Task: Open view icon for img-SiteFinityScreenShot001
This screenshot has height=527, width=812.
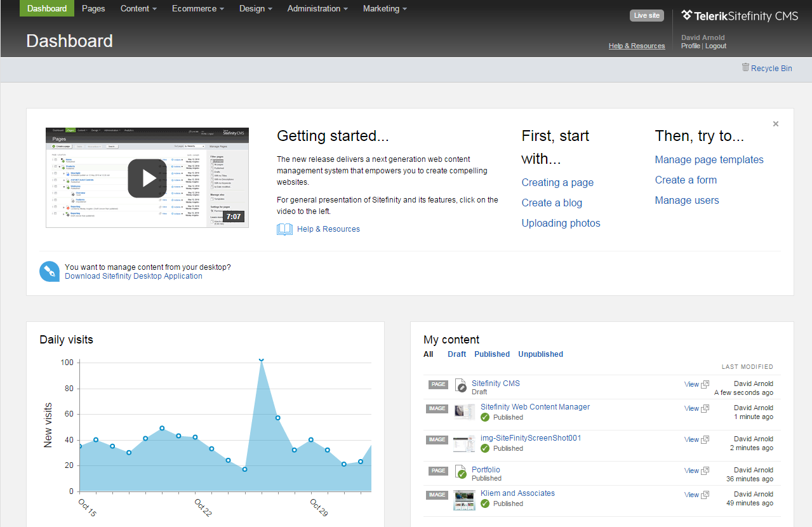Action: pos(705,440)
